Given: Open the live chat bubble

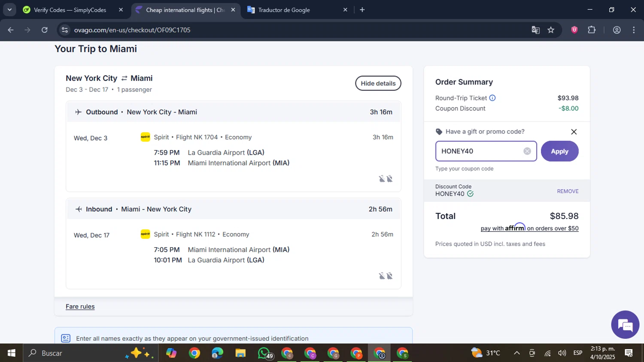Looking at the screenshot, I should point(625,325).
